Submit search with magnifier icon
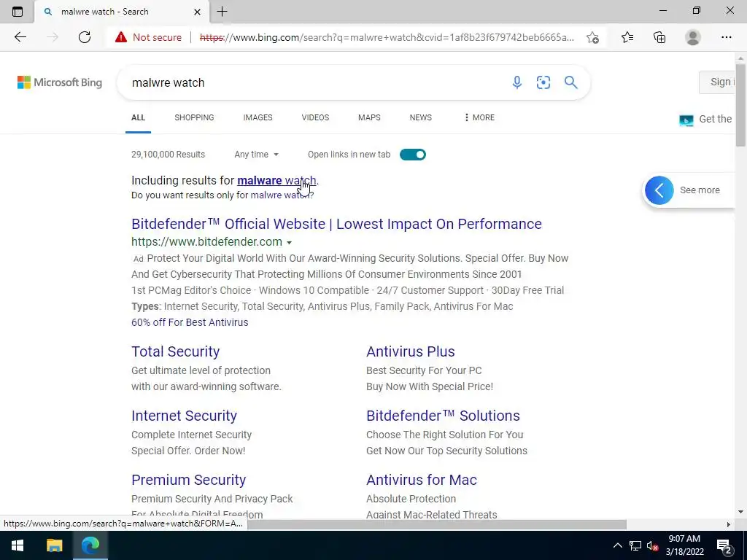This screenshot has width=747, height=560. pos(570,82)
